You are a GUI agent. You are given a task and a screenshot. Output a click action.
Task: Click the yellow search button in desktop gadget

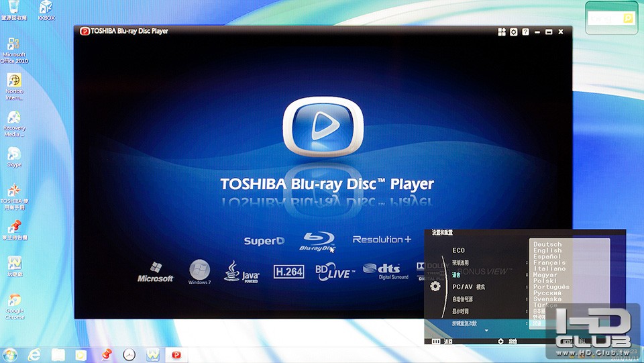tap(628, 19)
